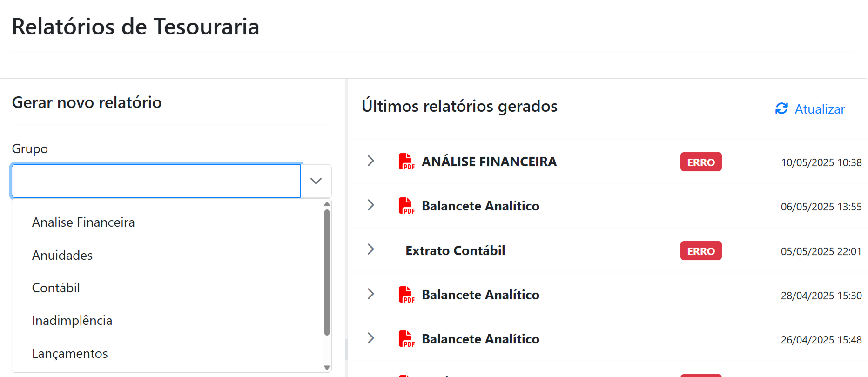This screenshot has width=868, height=377.
Task: Click the Atualizar link
Action: pos(819,109)
